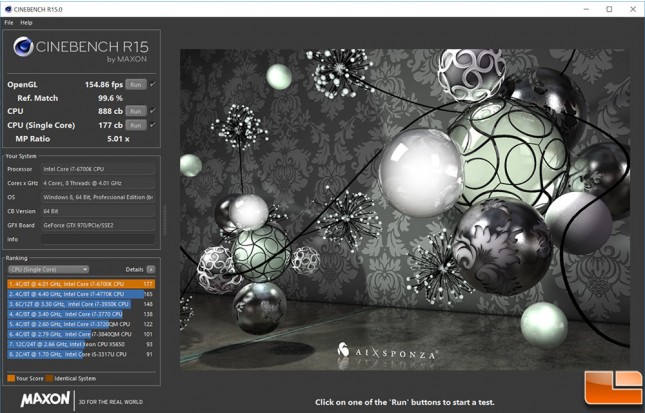Select ranking row Intel Core i7-3720QM 122
The width and height of the screenshot is (645, 413).
tap(81, 324)
